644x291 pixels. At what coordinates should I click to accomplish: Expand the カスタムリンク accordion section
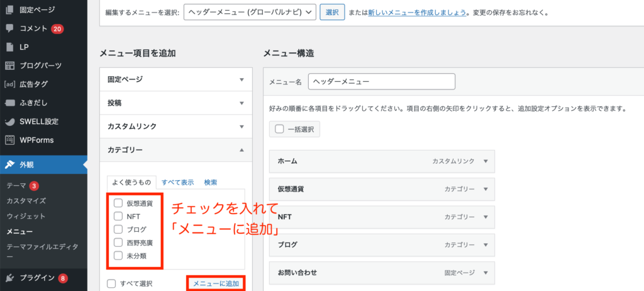pos(176,127)
